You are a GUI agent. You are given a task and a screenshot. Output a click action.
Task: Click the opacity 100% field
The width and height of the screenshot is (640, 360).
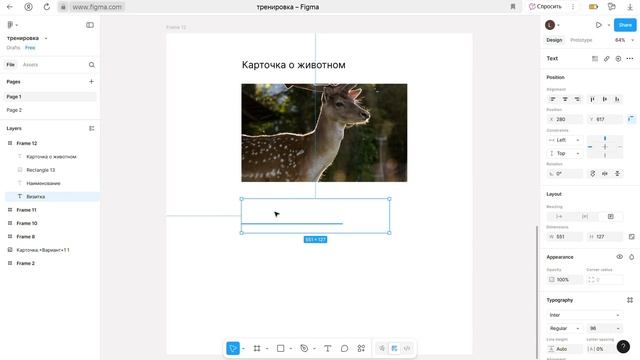tap(565, 280)
